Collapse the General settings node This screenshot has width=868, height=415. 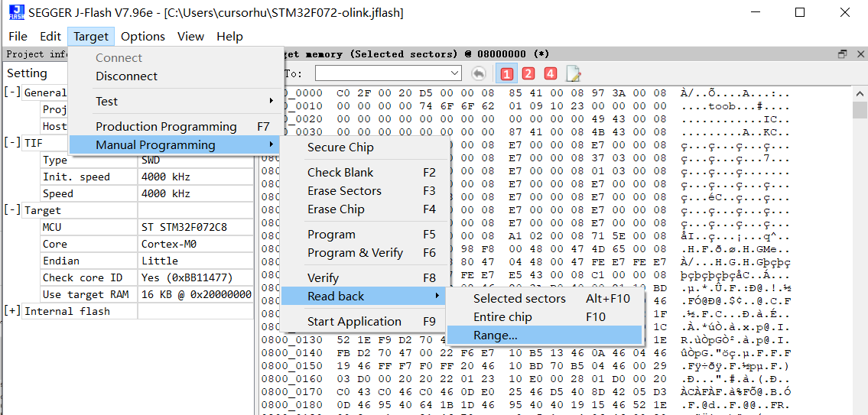point(12,93)
